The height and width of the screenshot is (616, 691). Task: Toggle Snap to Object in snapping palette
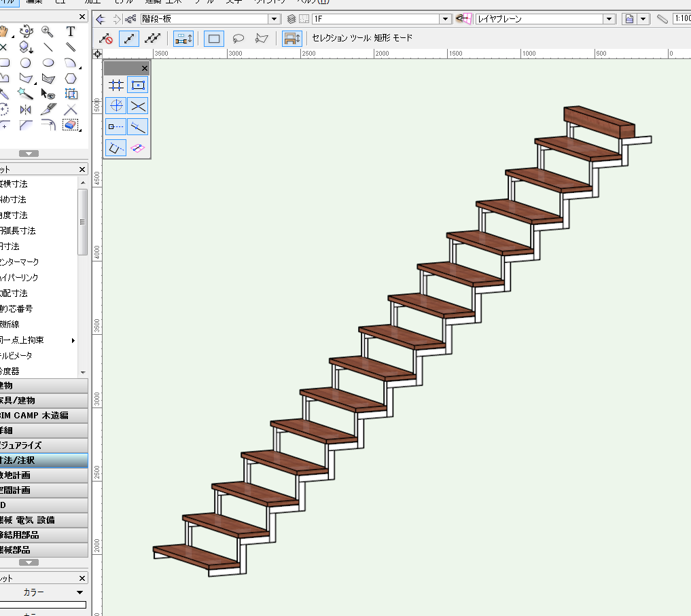click(138, 85)
